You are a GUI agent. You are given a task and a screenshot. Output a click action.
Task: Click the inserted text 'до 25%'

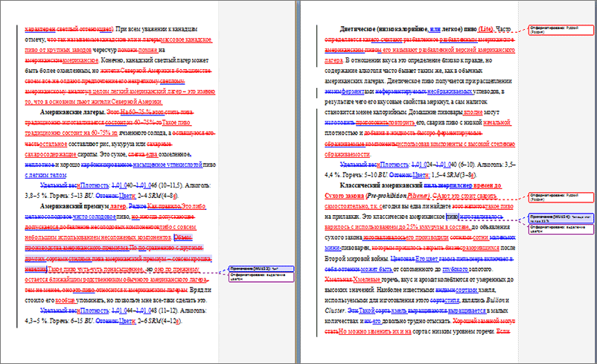[409, 227]
